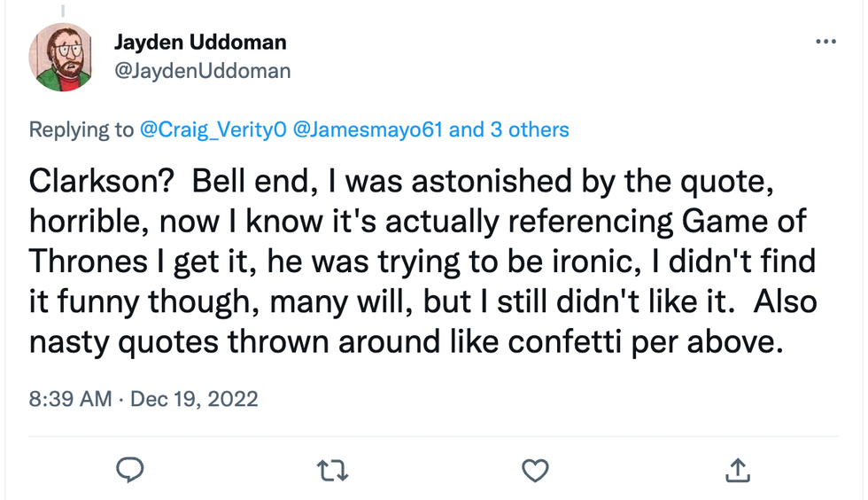
Task: Click the @JaydenUddoman handle
Action: point(202,70)
